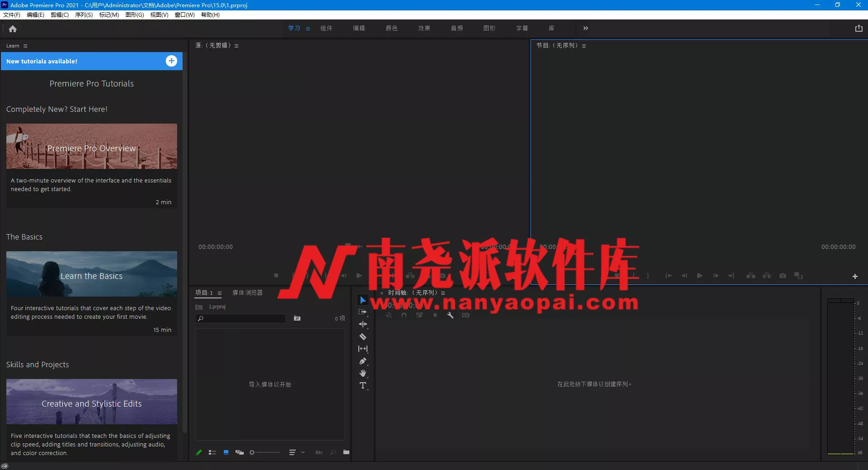The height and width of the screenshot is (470, 868).
Task: Click the Creative Cloud sync status icon
Action: [5, 466]
